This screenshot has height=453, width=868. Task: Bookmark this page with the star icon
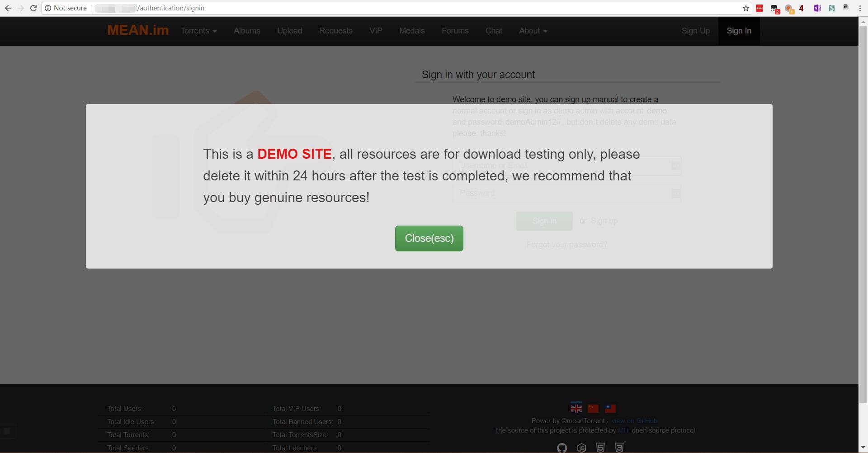click(746, 8)
